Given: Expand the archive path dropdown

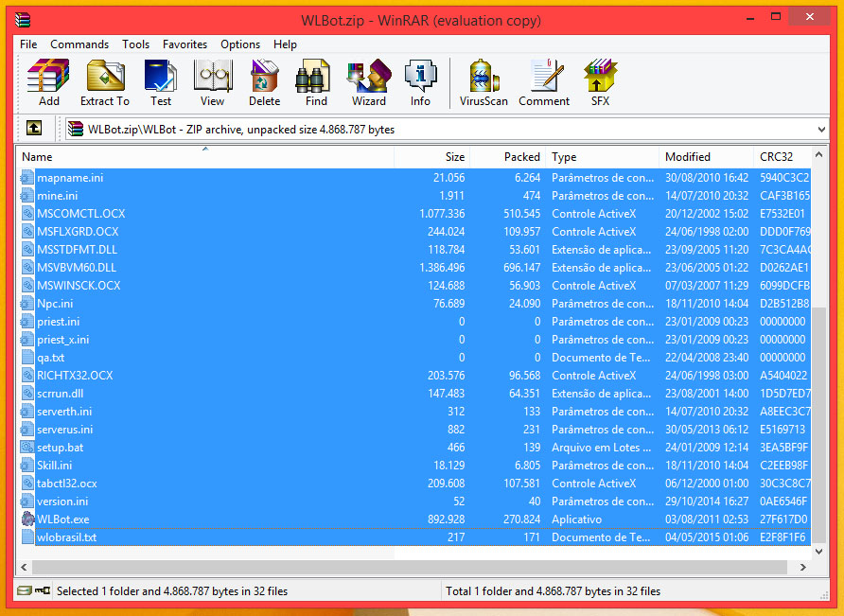Looking at the screenshot, I should pos(819,129).
